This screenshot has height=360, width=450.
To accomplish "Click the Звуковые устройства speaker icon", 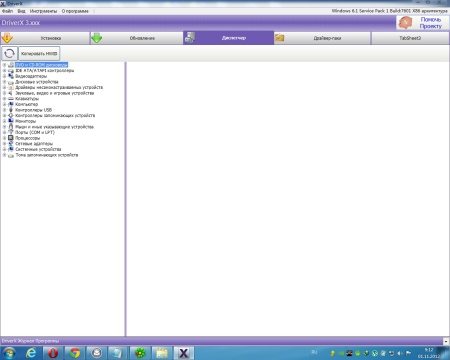I will coord(11,93).
